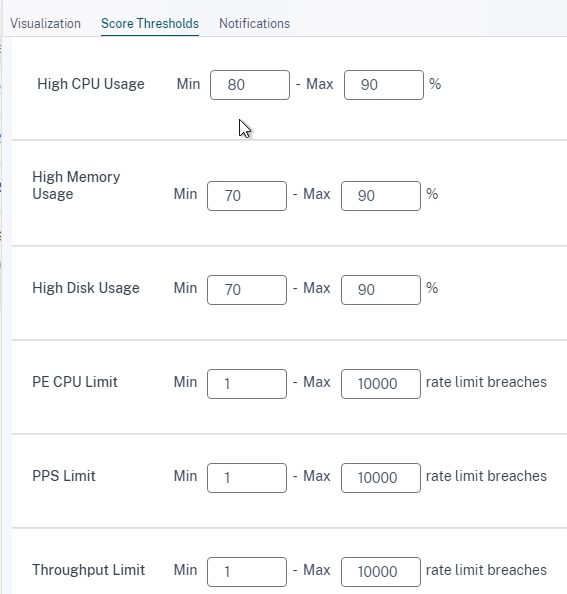Screen dimensions: 567x594
Task: Select High Disk Usage Min box
Action: click(x=247, y=290)
